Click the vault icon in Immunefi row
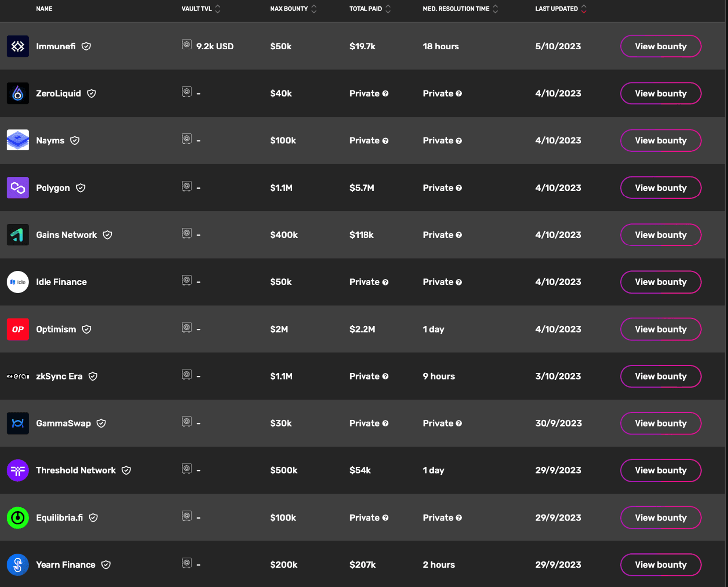This screenshot has height=587, width=728. coord(186,45)
